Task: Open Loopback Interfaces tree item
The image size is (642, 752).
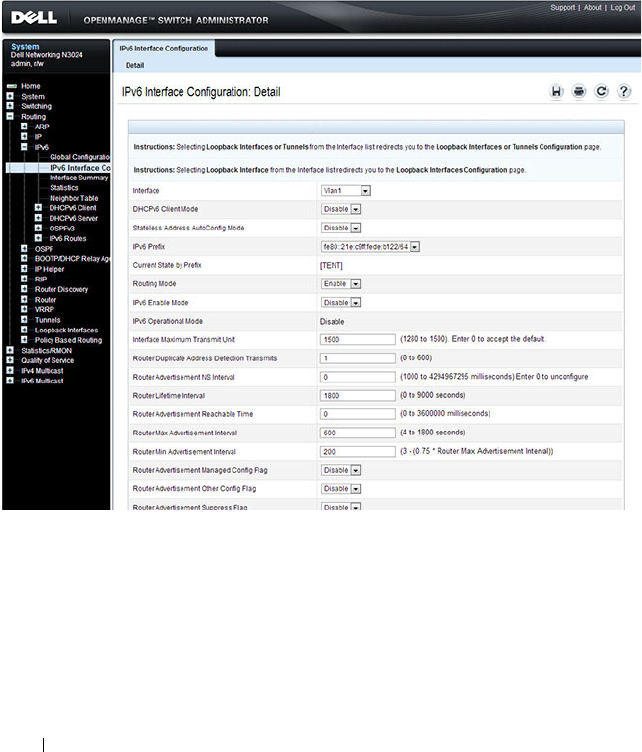Action: click(66, 330)
